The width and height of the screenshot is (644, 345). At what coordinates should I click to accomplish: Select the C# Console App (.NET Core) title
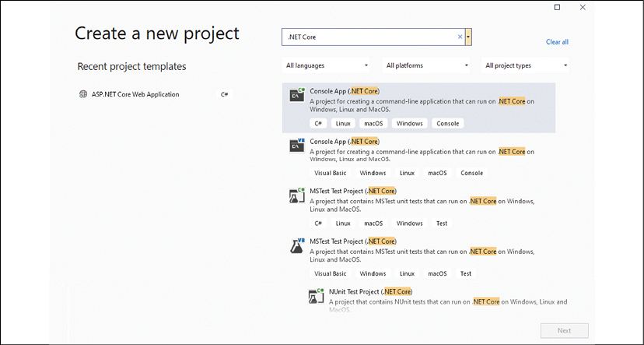point(345,91)
